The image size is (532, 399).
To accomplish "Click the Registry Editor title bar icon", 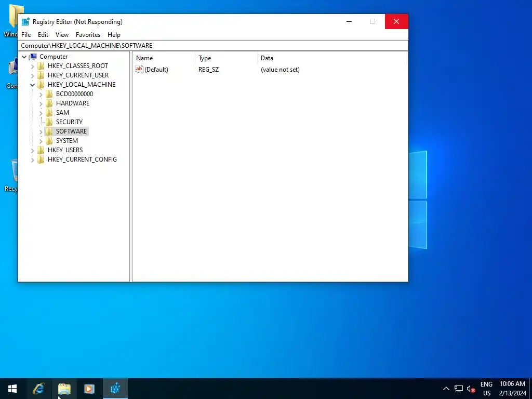I will tap(25, 22).
